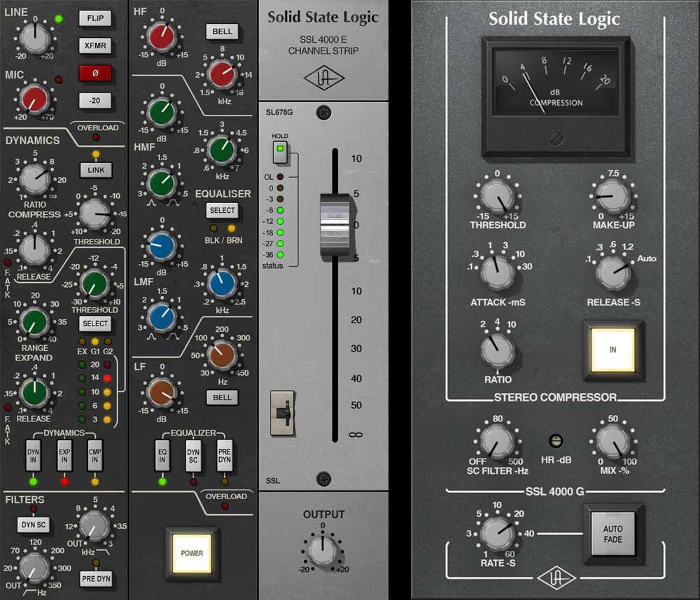Click the PRE DYN filter routing button
Viewport: 700px width, 600px height.
tap(96, 578)
